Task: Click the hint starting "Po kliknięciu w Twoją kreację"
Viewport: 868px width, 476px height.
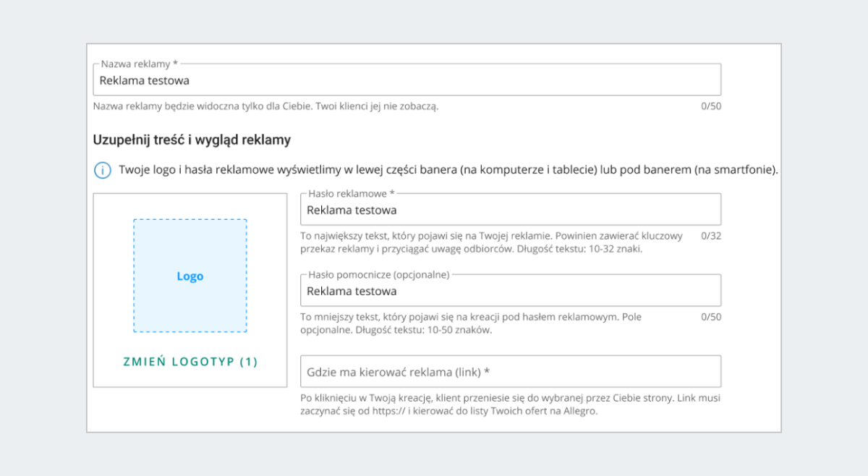Action: pos(510,404)
